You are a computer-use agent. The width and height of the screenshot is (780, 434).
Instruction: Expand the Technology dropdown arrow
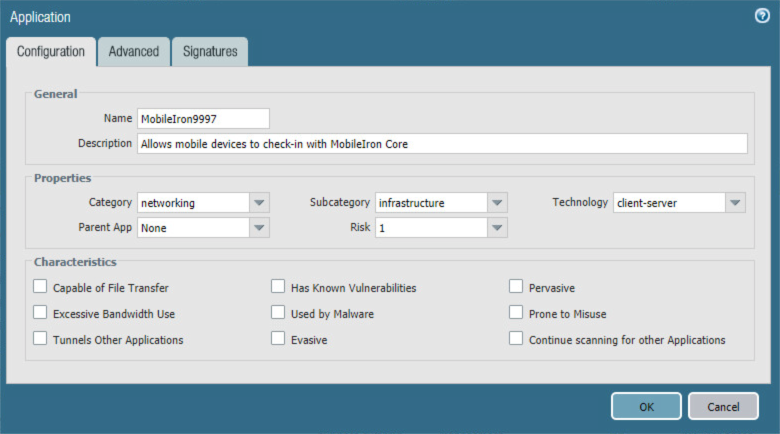[735, 203]
